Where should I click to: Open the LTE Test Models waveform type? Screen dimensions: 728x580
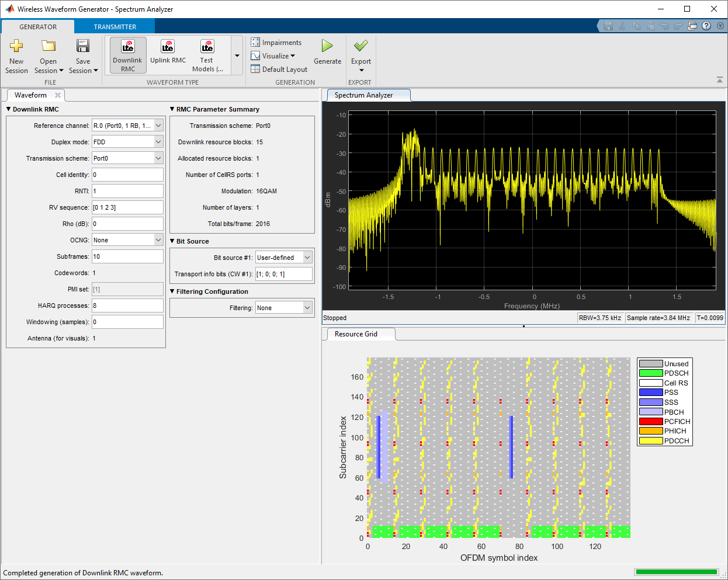click(x=206, y=55)
